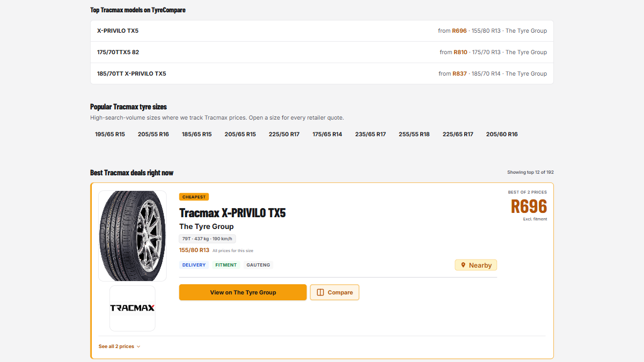644x362 pixels.
Task: Click Showing top 12 of 192 text
Action: click(530, 172)
